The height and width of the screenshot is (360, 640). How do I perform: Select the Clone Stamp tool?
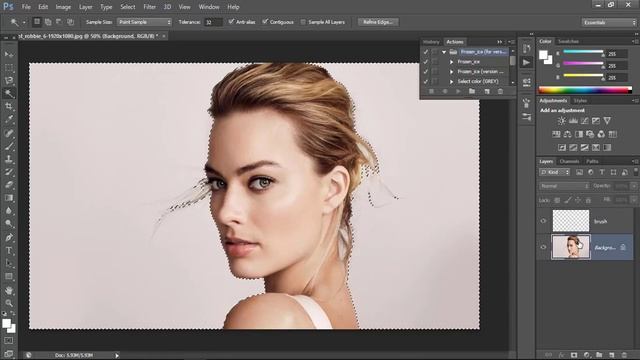[x=9, y=159]
